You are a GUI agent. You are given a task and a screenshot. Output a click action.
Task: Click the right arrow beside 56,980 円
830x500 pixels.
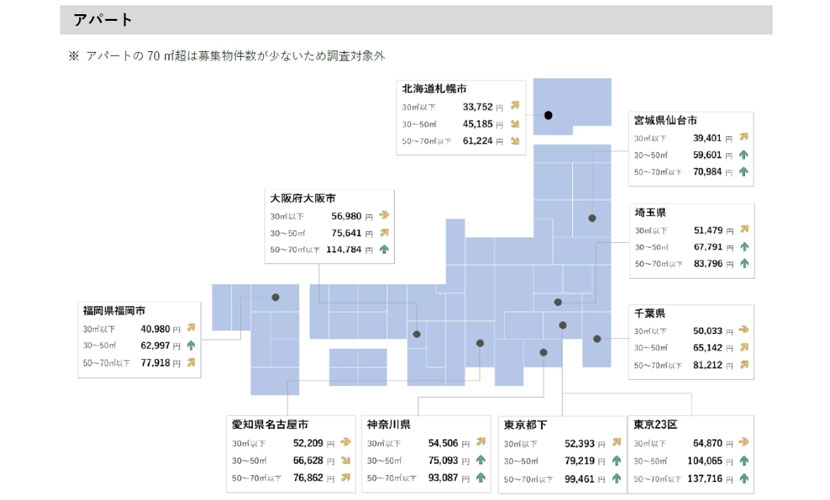click(x=384, y=215)
